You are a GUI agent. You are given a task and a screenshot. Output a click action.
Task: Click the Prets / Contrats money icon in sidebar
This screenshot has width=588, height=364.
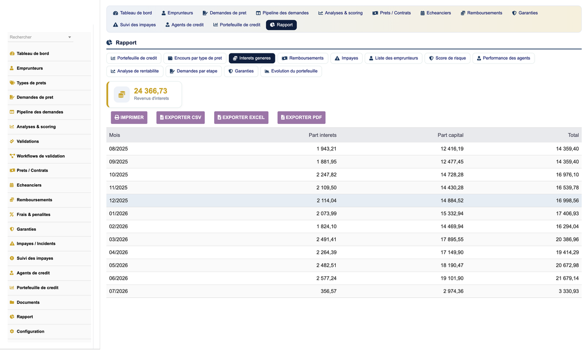[x=12, y=170]
